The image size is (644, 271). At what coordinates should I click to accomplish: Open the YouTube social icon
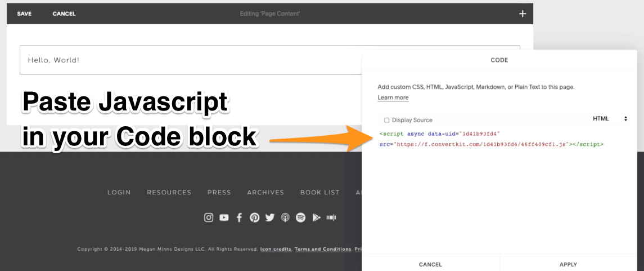pyautogui.click(x=224, y=217)
